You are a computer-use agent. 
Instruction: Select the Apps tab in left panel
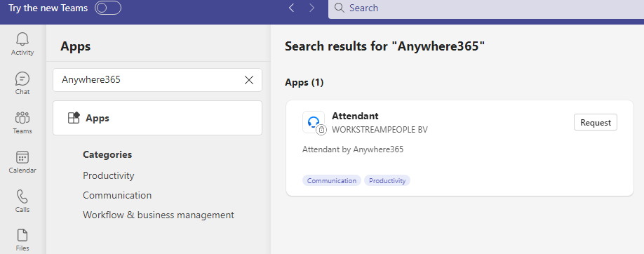(157, 118)
